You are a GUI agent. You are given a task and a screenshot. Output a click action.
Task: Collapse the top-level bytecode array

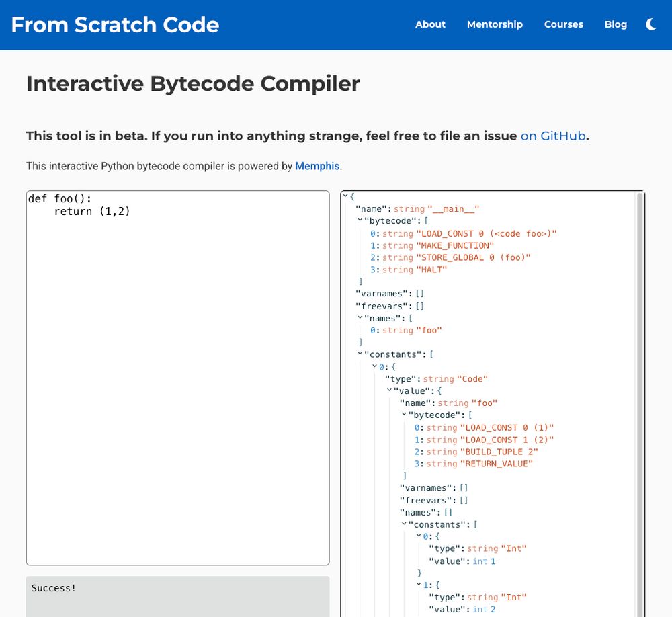click(x=361, y=220)
